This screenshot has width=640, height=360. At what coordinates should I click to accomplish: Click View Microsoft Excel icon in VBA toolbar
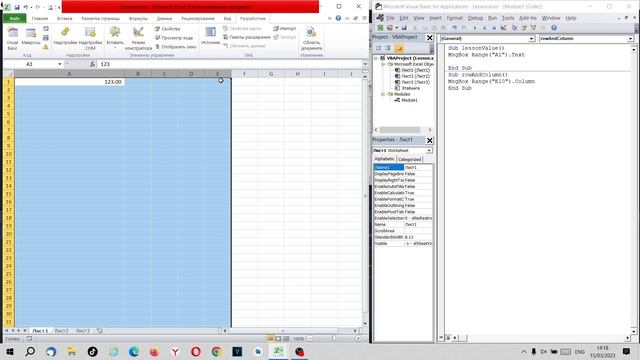coord(380,28)
